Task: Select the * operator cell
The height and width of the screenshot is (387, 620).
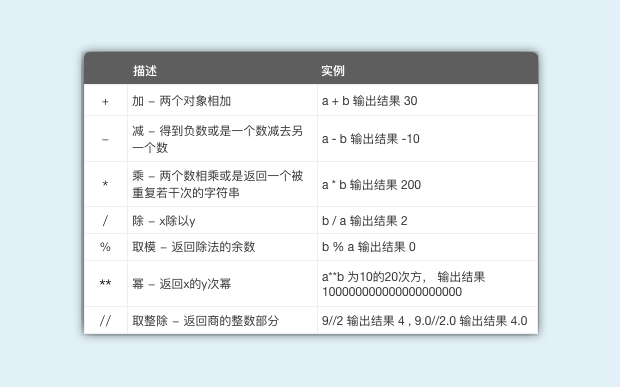Action: click(105, 184)
